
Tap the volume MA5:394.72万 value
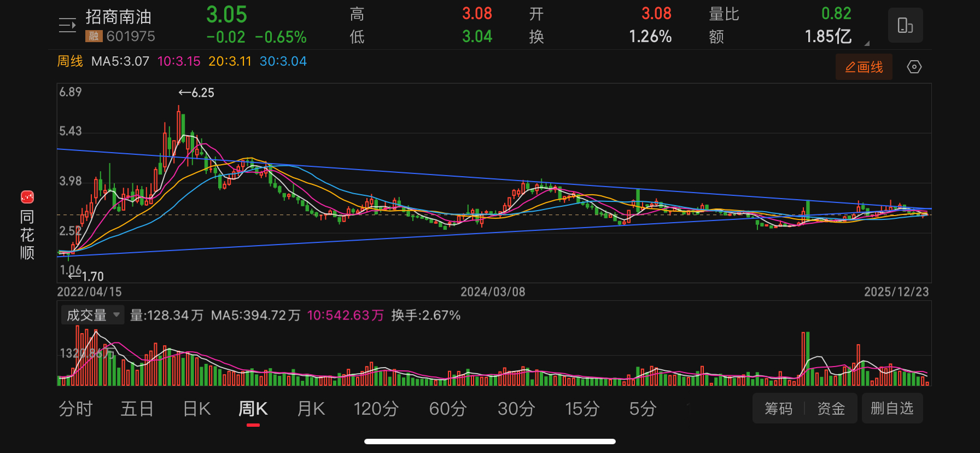[x=255, y=315]
